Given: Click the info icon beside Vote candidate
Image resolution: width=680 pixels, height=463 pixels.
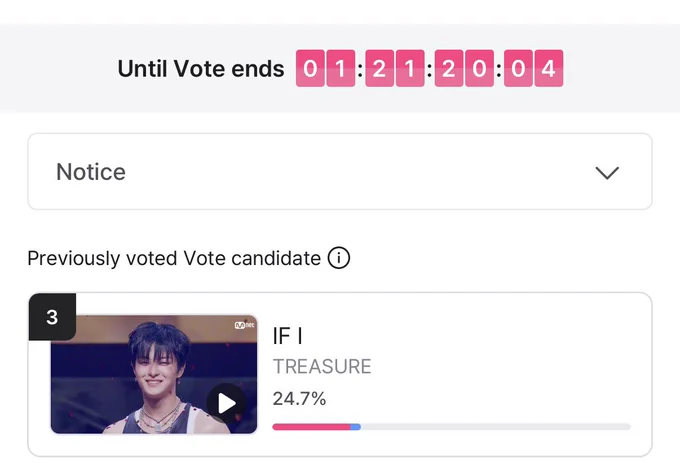Looking at the screenshot, I should [x=339, y=258].
